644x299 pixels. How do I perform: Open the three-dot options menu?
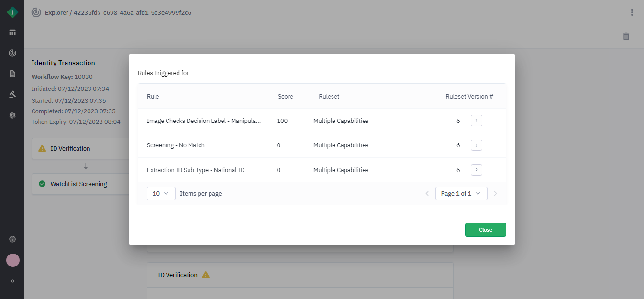coord(632,12)
